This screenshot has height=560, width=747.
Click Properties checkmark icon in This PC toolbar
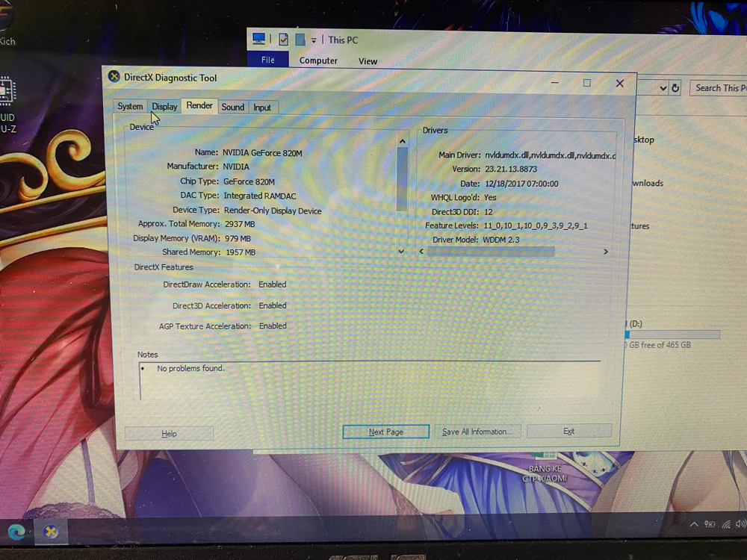[283, 39]
